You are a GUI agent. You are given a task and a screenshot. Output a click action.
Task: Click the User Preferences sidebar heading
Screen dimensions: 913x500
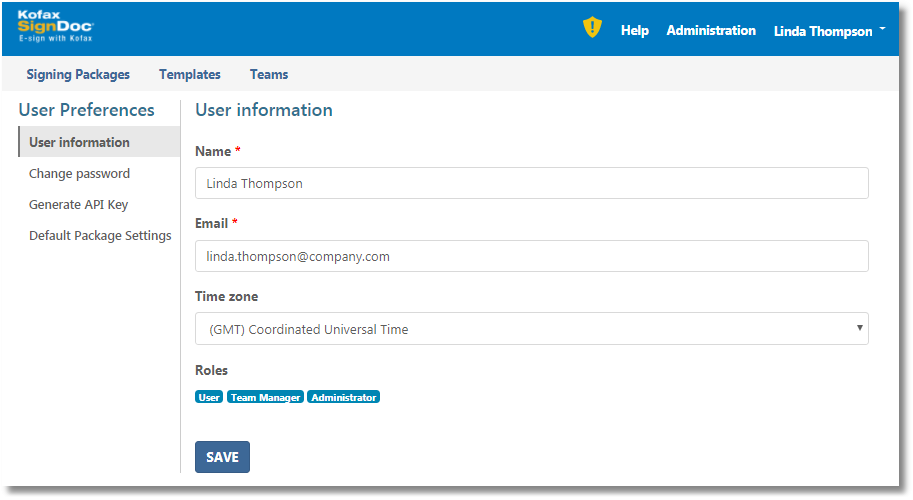tap(86, 110)
